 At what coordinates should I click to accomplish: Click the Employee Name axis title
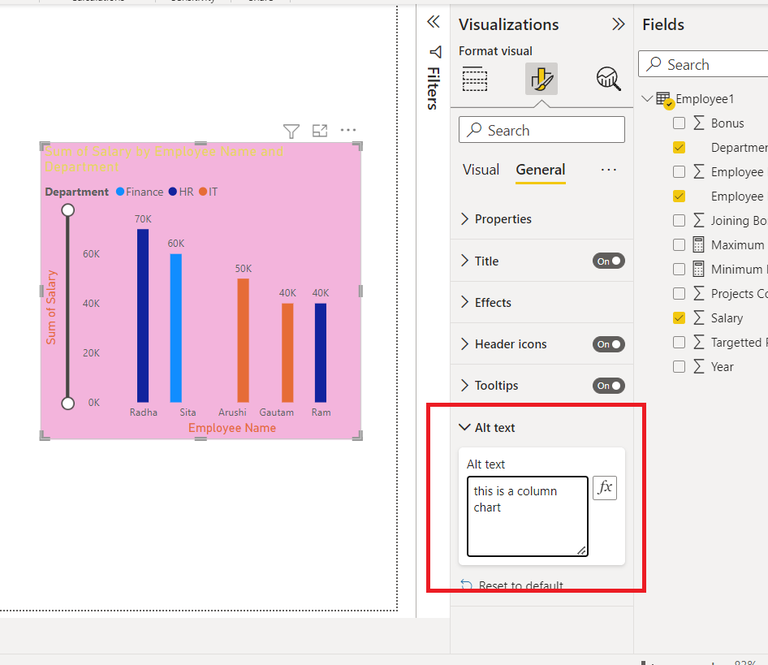(232, 428)
